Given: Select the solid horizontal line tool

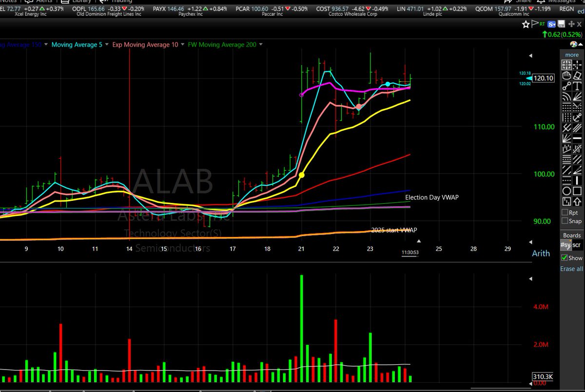Looking at the screenshot, I should click(x=577, y=138).
